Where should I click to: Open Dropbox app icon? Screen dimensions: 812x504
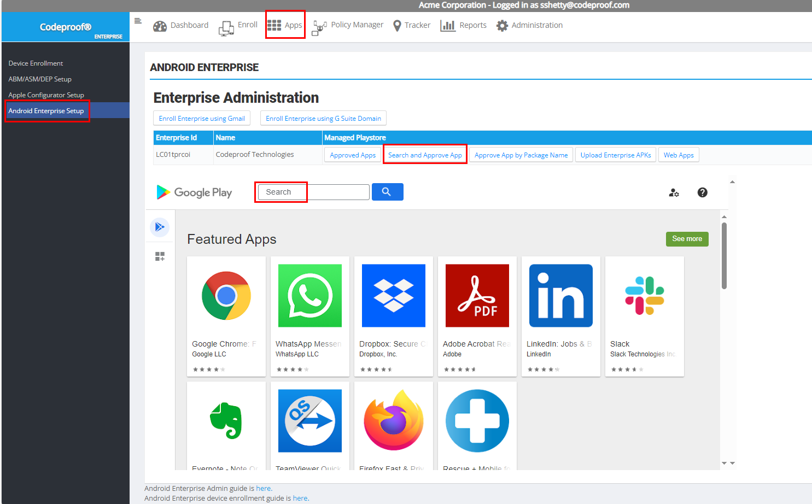tap(394, 296)
